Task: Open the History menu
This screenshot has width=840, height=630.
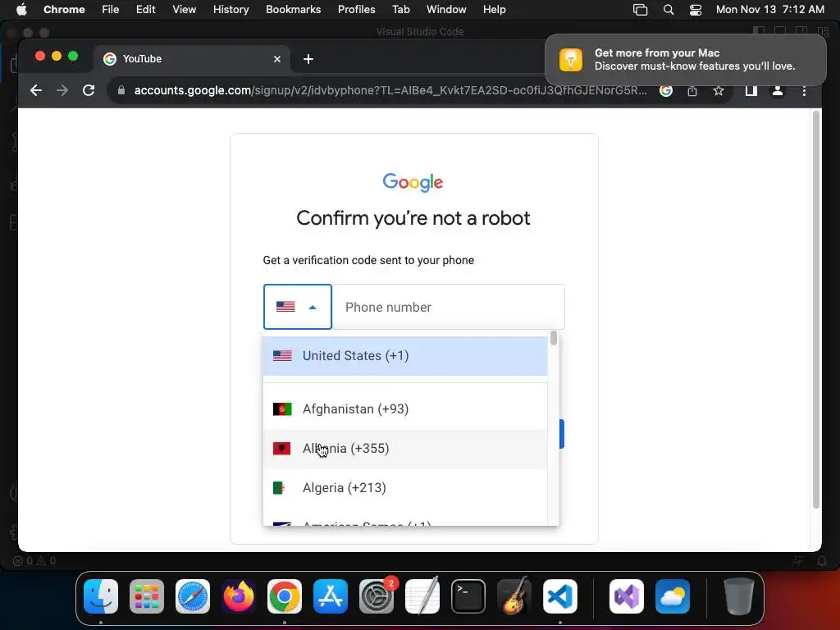Action: click(231, 10)
